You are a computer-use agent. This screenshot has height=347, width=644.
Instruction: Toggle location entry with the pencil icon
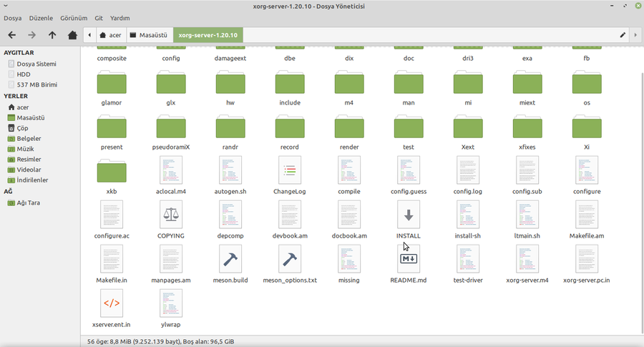[623, 35]
